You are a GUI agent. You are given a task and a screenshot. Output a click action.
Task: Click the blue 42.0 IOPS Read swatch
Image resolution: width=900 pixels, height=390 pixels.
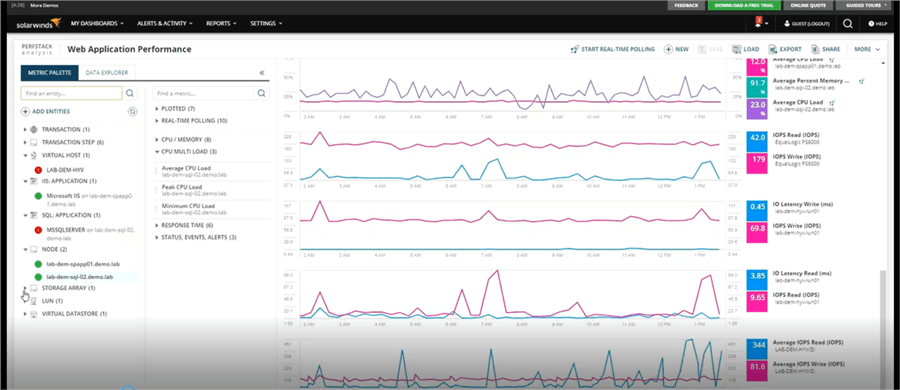click(x=757, y=141)
